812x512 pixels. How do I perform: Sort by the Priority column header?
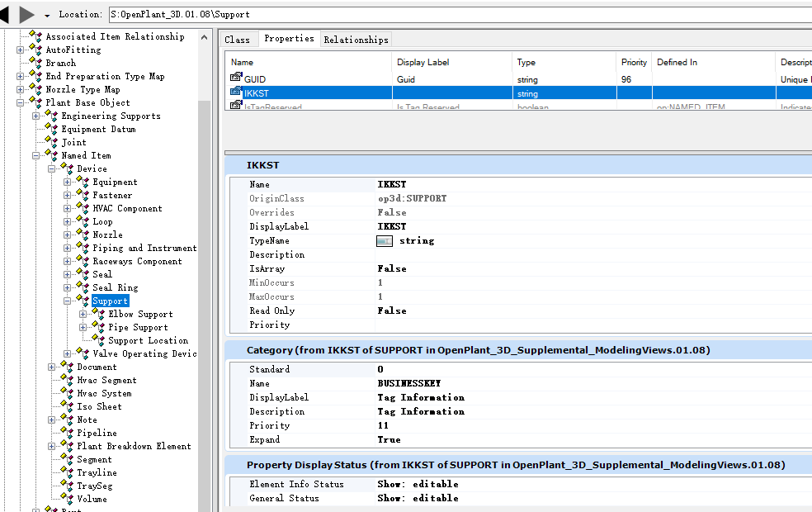[x=634, y=62]
